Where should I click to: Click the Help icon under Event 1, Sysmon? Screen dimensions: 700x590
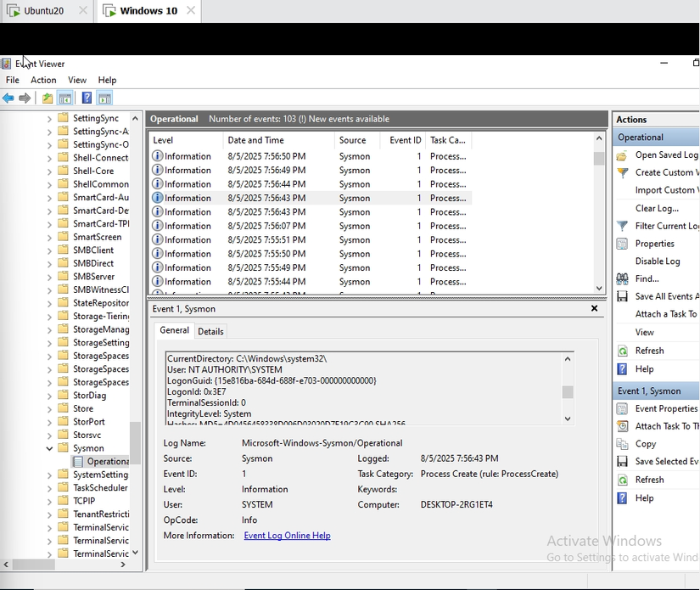coord(622,498)
